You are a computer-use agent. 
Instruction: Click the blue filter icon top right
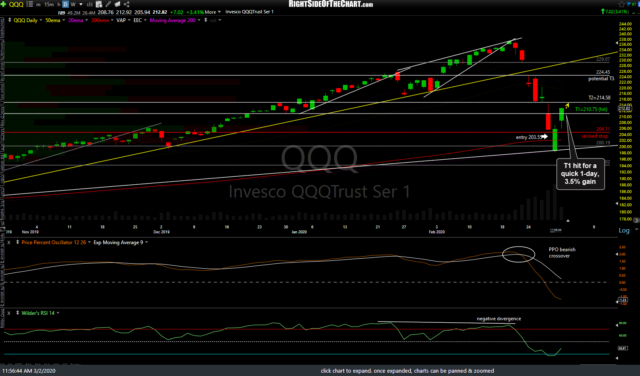coord(630,4)
